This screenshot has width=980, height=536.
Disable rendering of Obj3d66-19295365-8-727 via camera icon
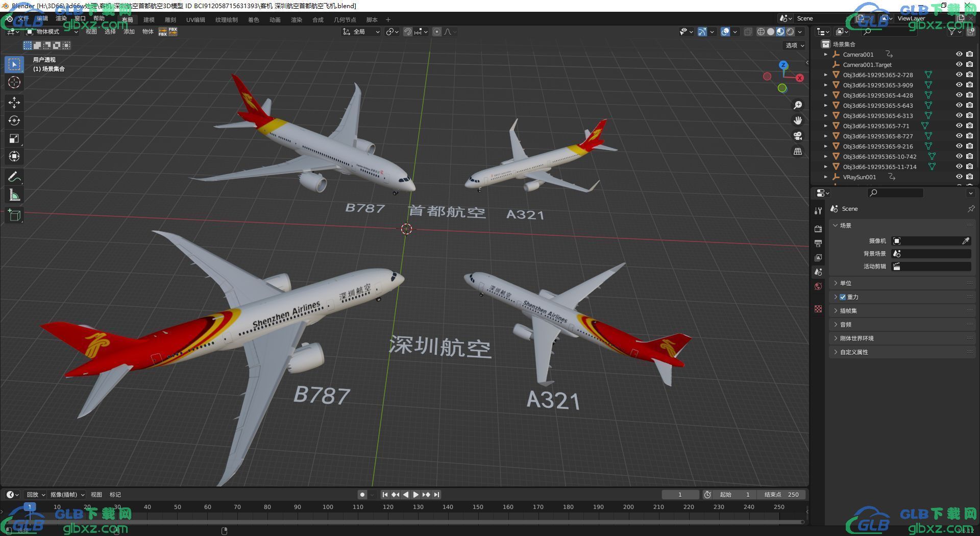tap(969, 136)
